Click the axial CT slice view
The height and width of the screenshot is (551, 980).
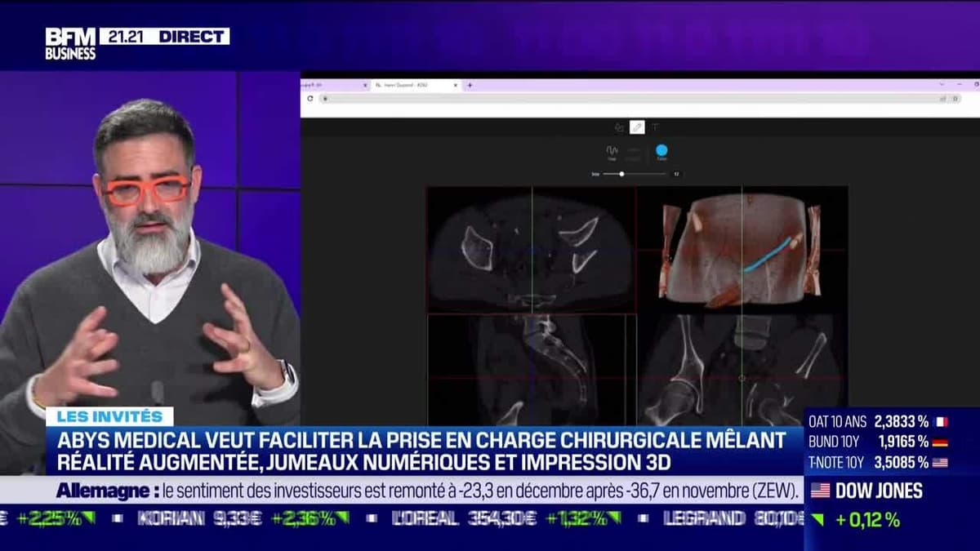531,249
